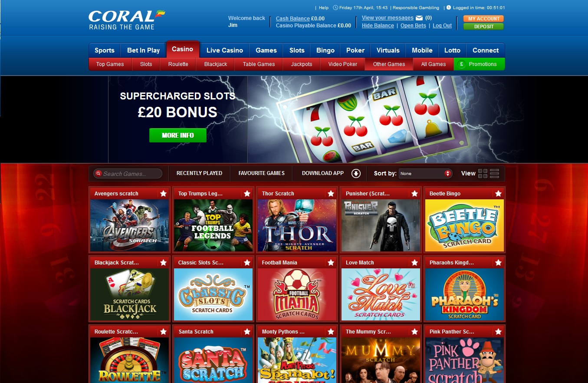This screenshot has width=588, height=383.
Task: Click the Log Out link
Action: tap(442, 26)
